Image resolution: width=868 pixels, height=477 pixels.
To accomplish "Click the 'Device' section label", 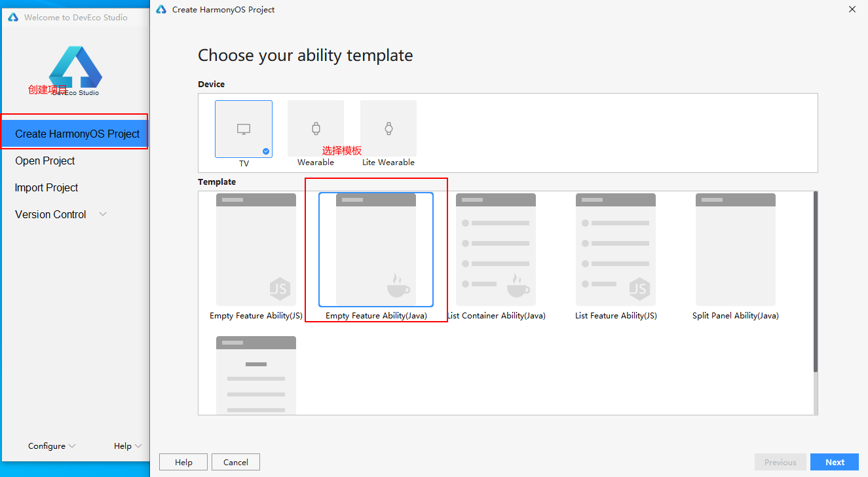I will [211, 84].
